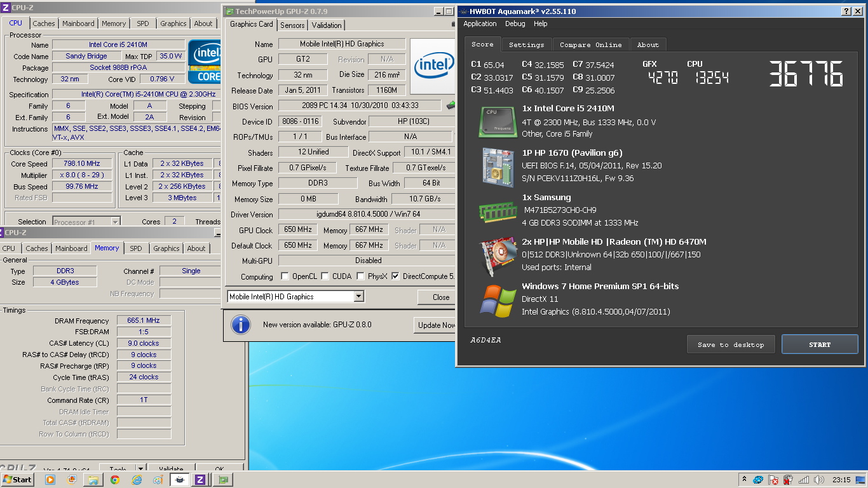Click Update Now button in GPU-Z

point(435,325)
